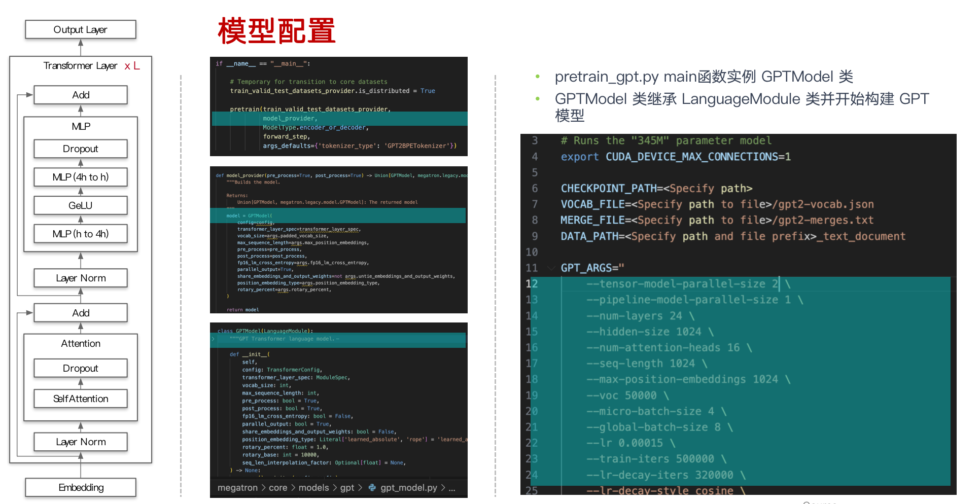Click the "if __name__" main guard line
The image size is (980, 504).
[263, 64]
